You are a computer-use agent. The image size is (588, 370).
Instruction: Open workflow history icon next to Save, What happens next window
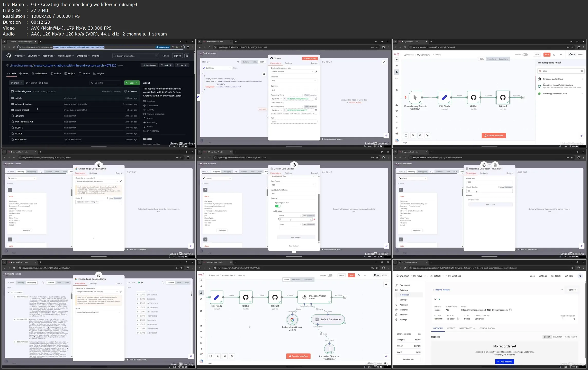coord(554,55)
